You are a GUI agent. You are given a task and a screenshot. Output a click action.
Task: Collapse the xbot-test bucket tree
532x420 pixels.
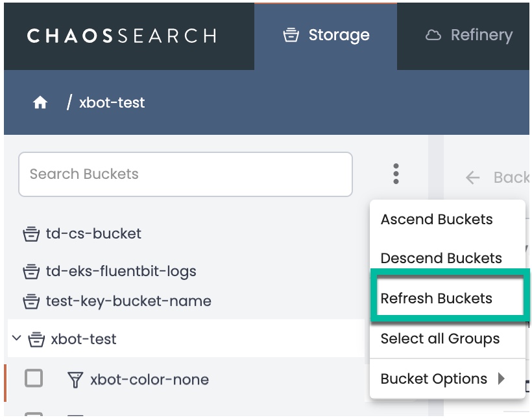tap(17, 338)
